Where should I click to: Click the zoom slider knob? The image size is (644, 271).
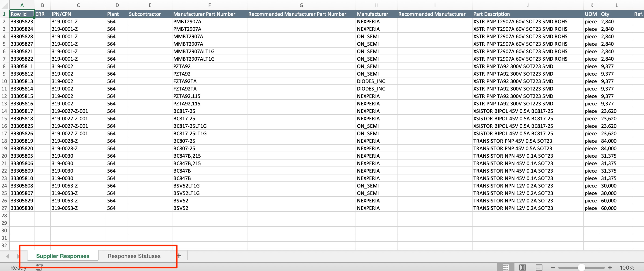pos(582,268)
